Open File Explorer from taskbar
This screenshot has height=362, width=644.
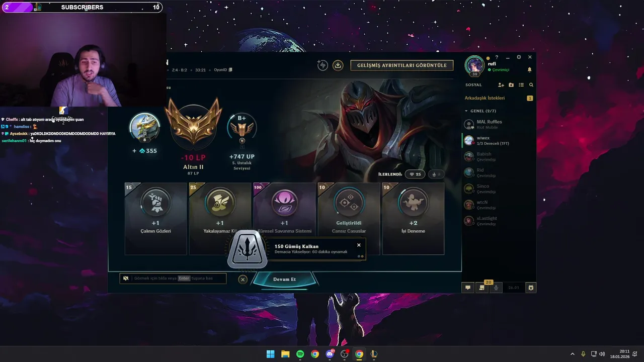285,354
